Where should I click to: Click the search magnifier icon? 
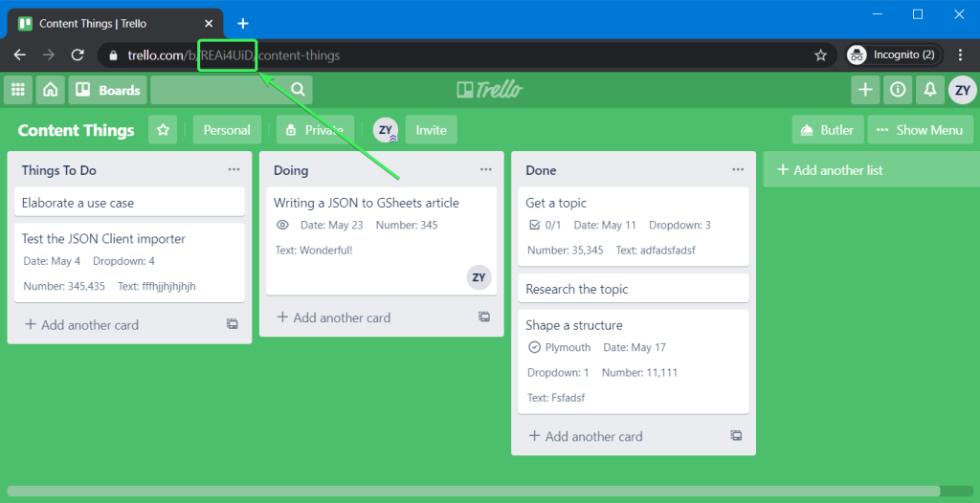coord(298,89)
